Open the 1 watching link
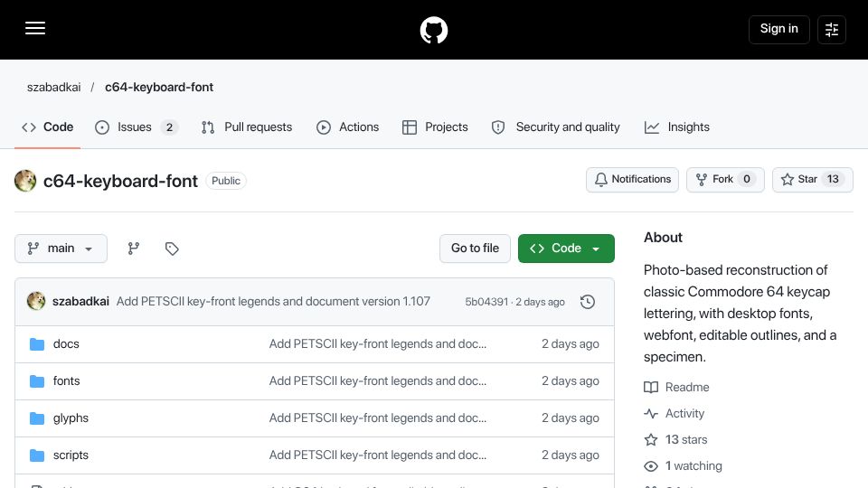 [x=693, y=466]
